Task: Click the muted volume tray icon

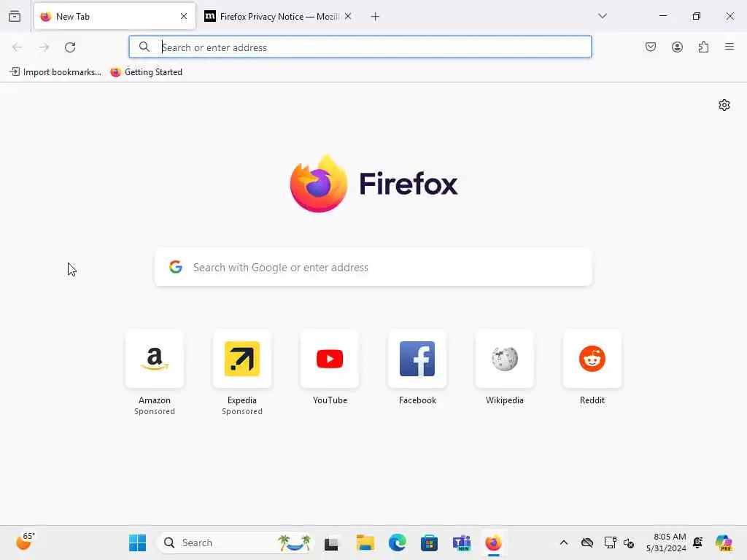Action: [x=629, y=542]
